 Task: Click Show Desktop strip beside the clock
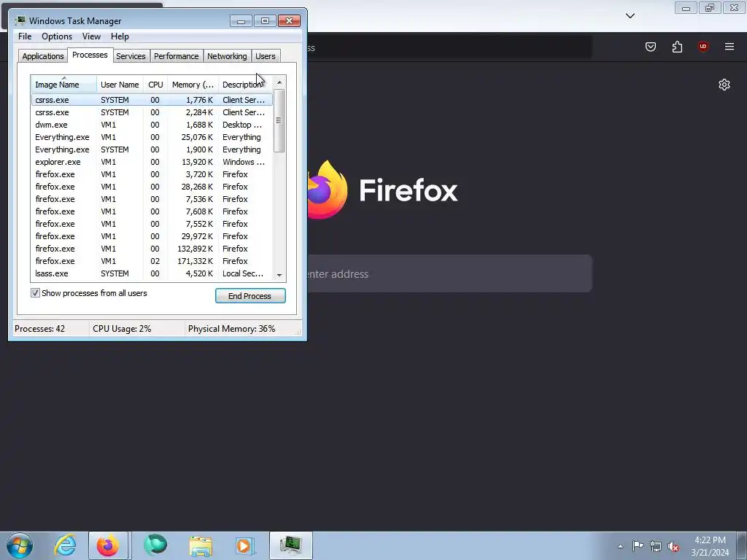pyautogui.click(x=742, y=545)
